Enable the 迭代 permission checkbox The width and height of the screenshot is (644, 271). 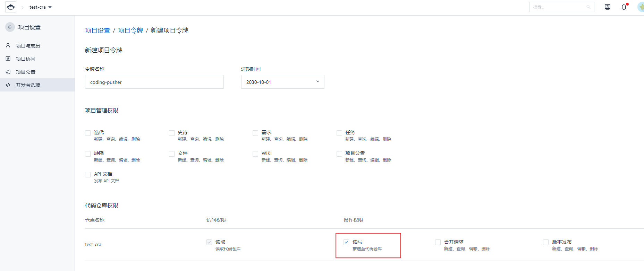(x=88, y=133)
